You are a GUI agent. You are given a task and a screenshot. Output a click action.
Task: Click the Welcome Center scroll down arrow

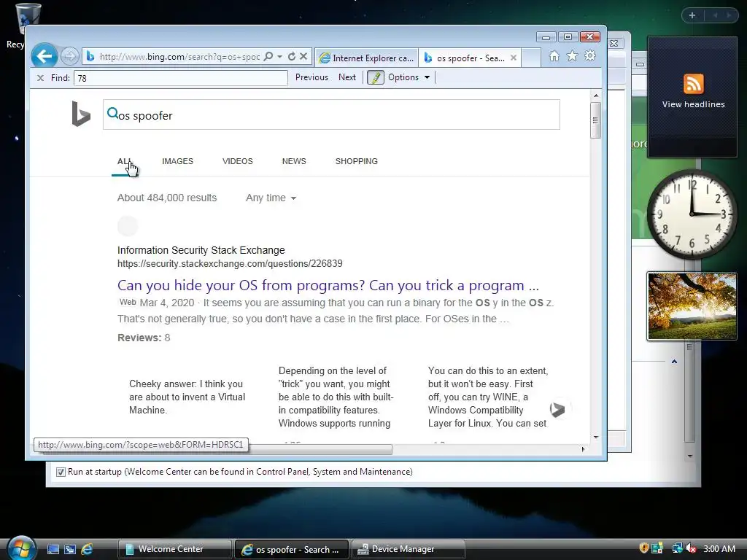click(690, 456)
